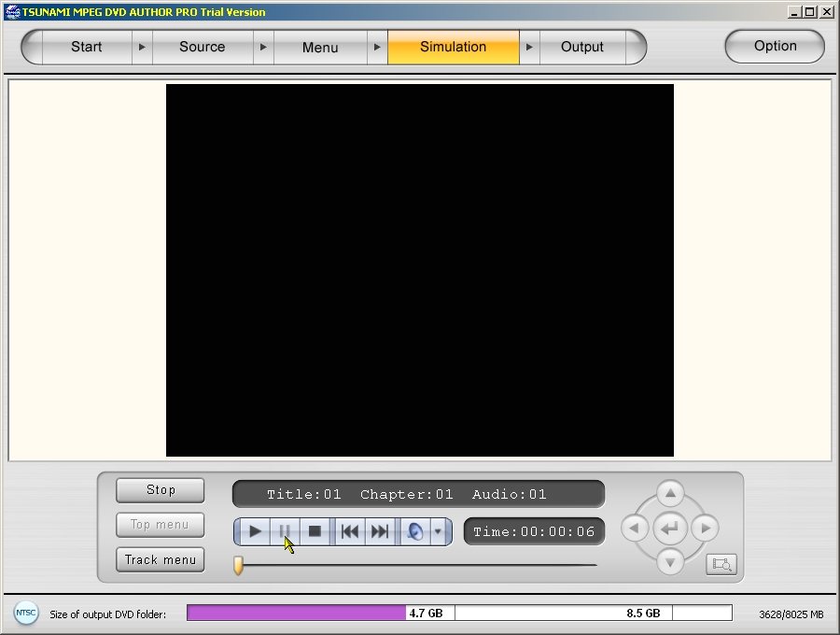Click the arrow between Simulation and Output
840x635 pixels.
(x=529, y=47)
